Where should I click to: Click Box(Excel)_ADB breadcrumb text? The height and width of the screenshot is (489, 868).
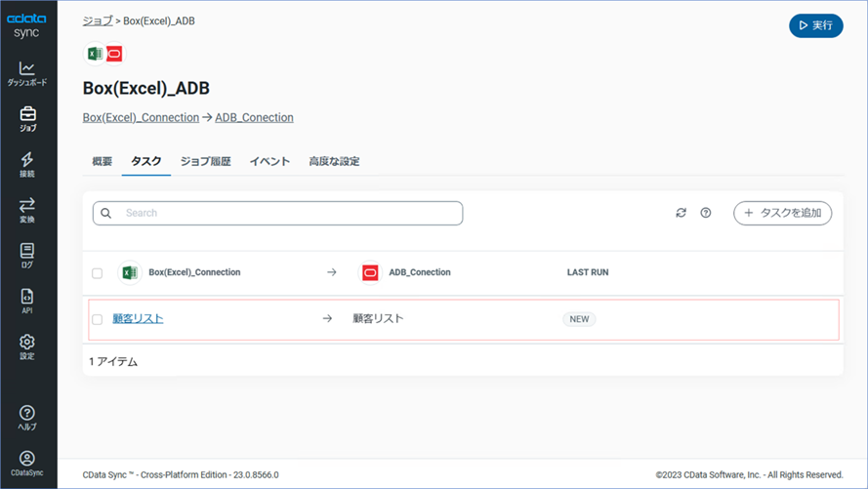[x=159, y=21]
